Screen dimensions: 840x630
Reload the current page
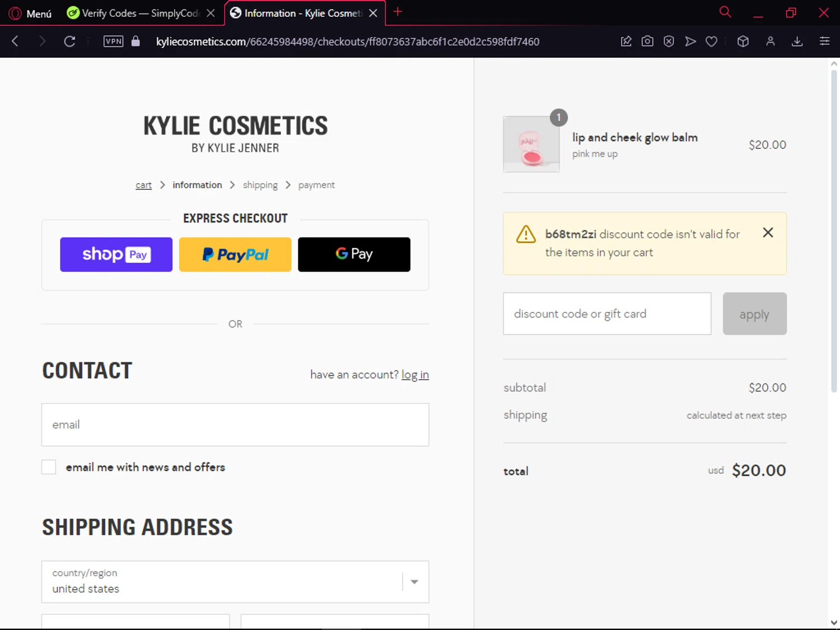pyautogui.click(x=69, y=41)
